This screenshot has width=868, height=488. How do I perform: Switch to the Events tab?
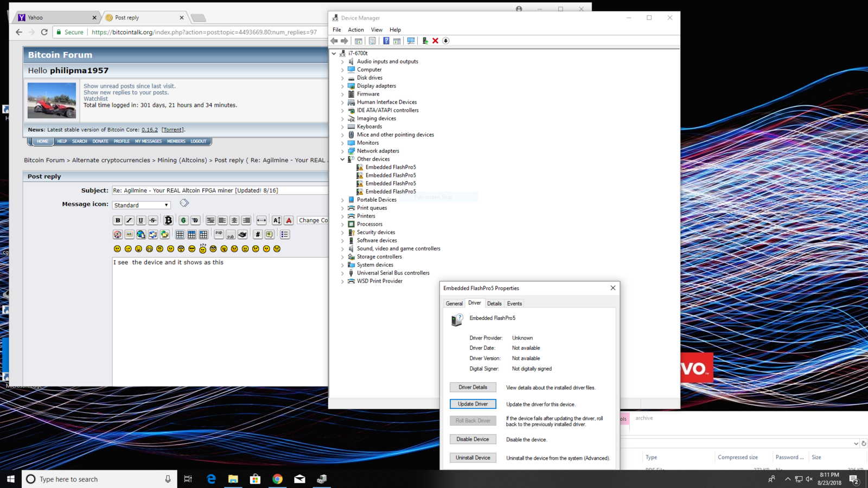tap(514, 304)
